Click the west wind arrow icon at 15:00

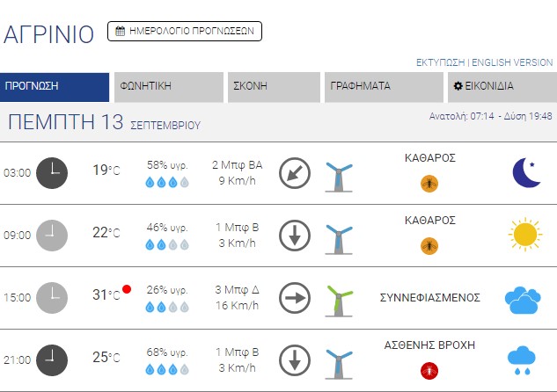point(295,297)
